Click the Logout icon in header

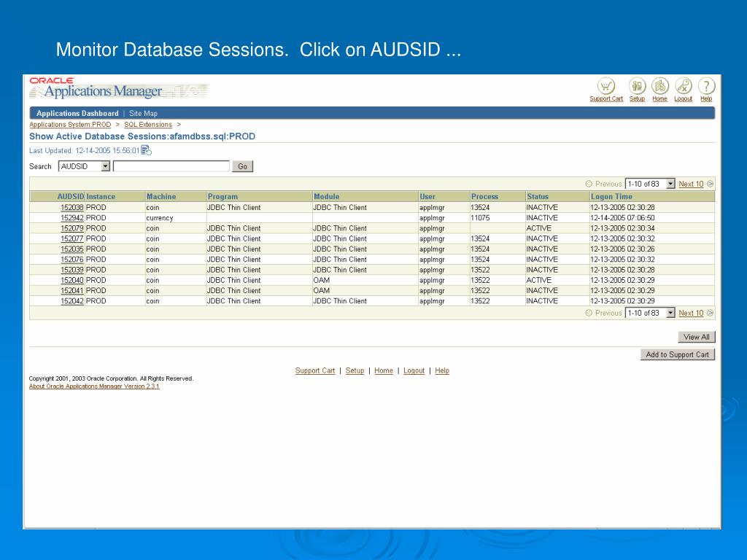pyautogui.click(x=683, y=87)
